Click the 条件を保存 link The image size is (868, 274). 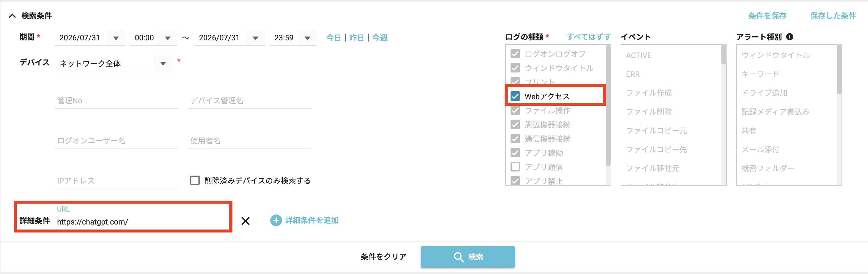[x=767, y=16]
